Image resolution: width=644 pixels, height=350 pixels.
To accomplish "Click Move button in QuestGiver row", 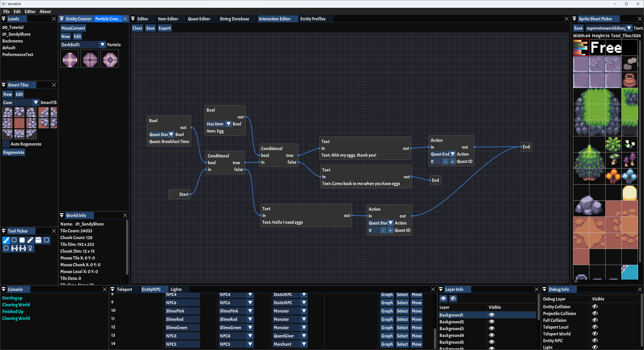I will click(417, 336).
